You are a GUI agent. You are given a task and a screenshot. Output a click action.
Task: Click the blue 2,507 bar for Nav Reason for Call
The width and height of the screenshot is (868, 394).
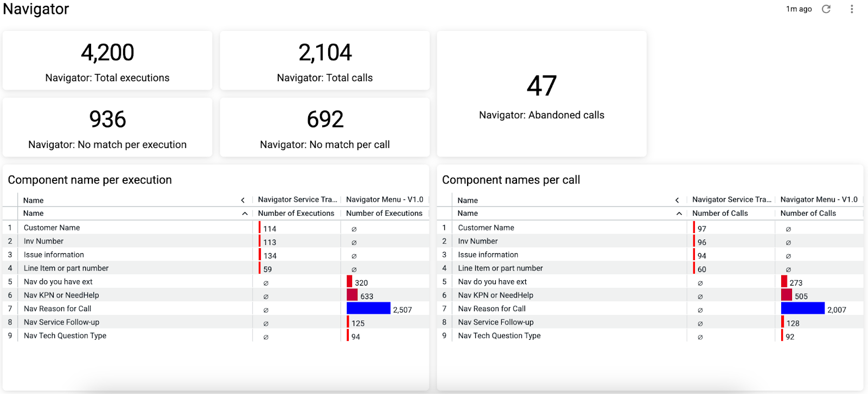point(368,308)
